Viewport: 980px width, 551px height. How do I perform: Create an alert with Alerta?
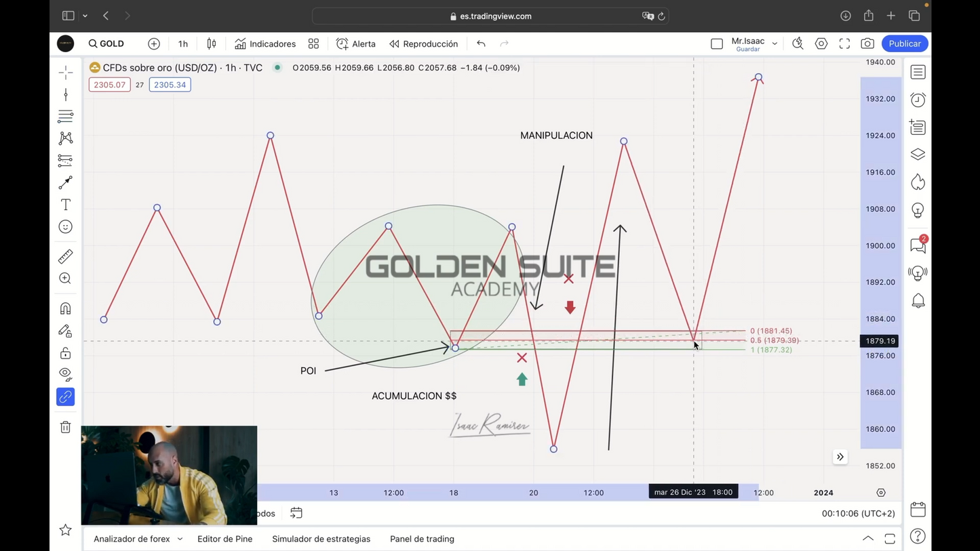[356, 43]
